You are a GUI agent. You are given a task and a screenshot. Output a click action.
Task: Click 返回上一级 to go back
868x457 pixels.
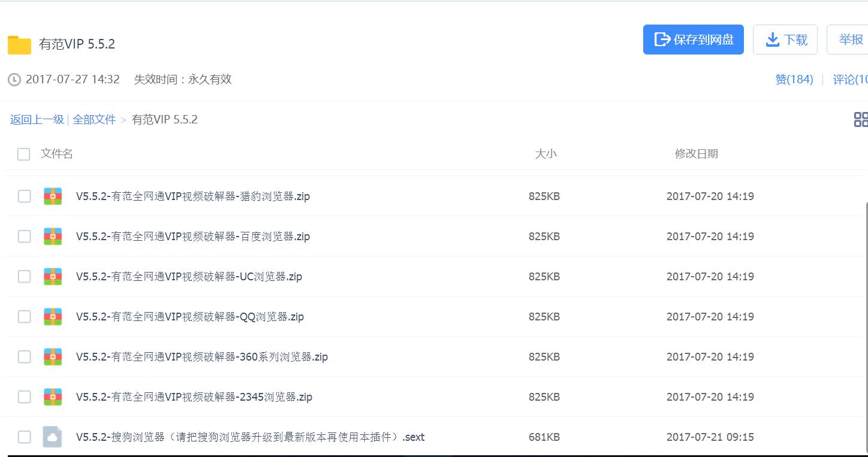[x=37, y=119]
